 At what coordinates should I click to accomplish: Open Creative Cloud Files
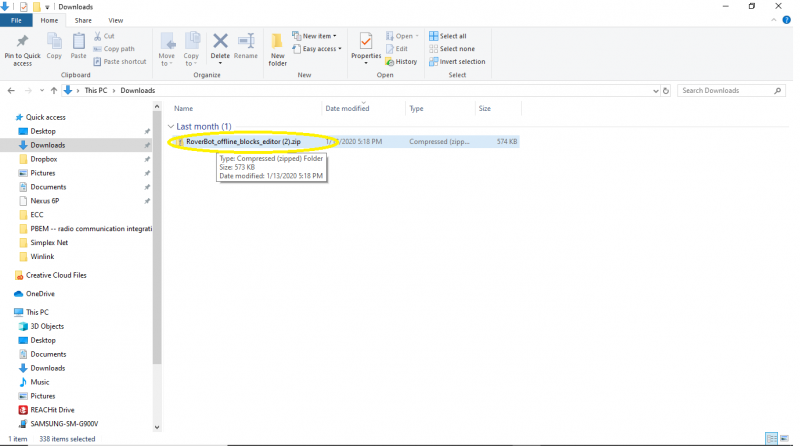point(56,276)
